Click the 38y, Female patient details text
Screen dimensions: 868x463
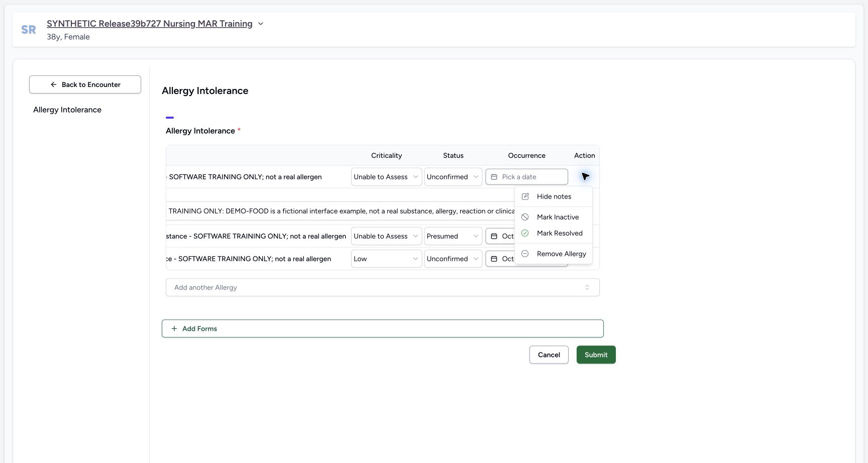68,37
